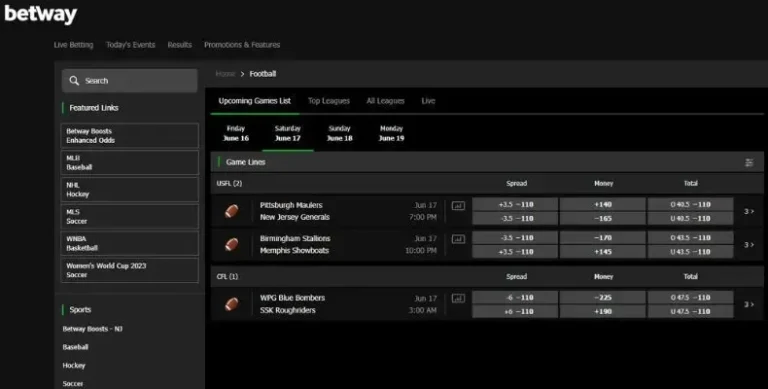Screen dimensions: 768x389
Task: Open Promotions & Features menu
Action: click(242, 45)
